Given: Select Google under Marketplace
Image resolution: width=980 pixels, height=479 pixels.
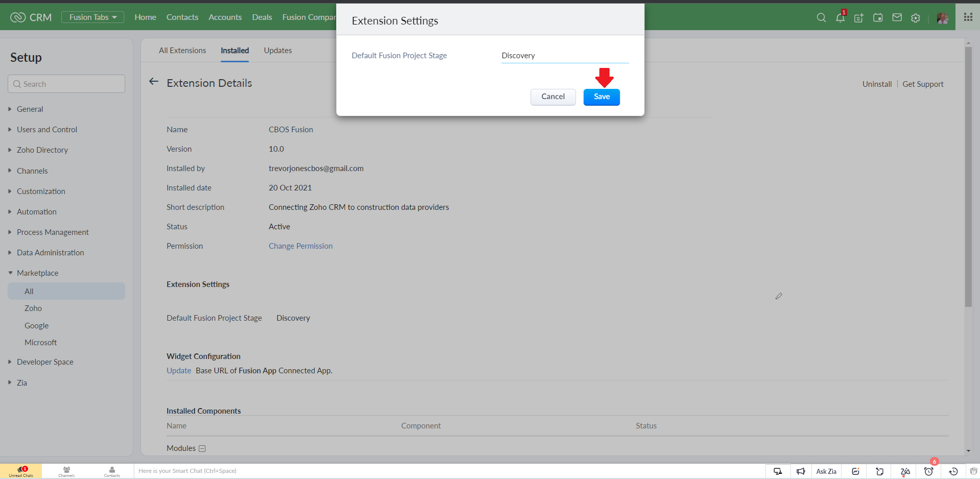Looking at the screenshot, I should tap(37, 326).
